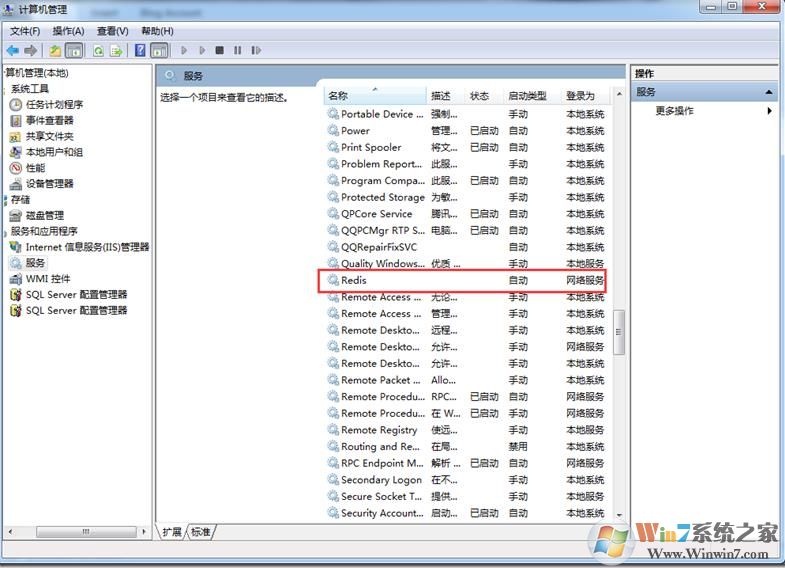Sort services by 名称 column header
Image resolution: width=785 pixels, height=568 pixels.
375,96
